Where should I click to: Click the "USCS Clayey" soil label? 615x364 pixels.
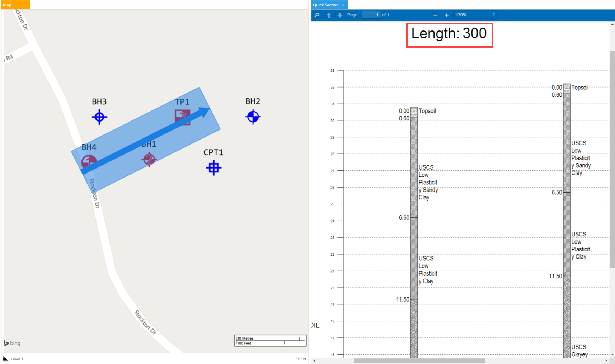click(x=579, y=351)
